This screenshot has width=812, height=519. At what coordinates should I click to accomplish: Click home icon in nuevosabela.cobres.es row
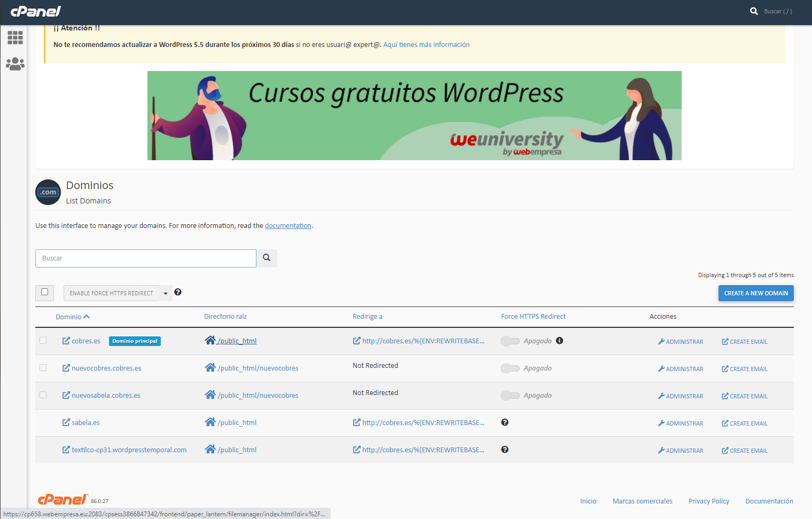tap(210, 395)
